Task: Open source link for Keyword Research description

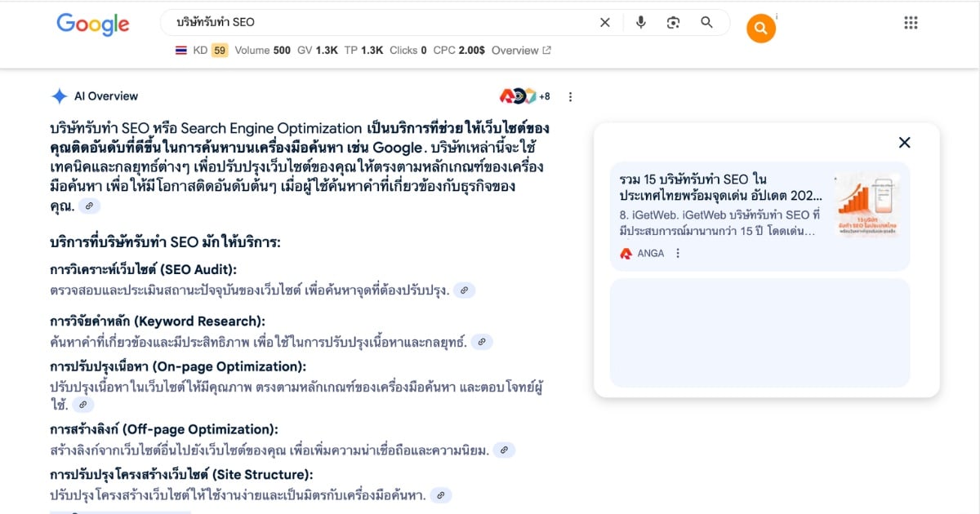Action: pyautogui.click(x=482, y=342)
